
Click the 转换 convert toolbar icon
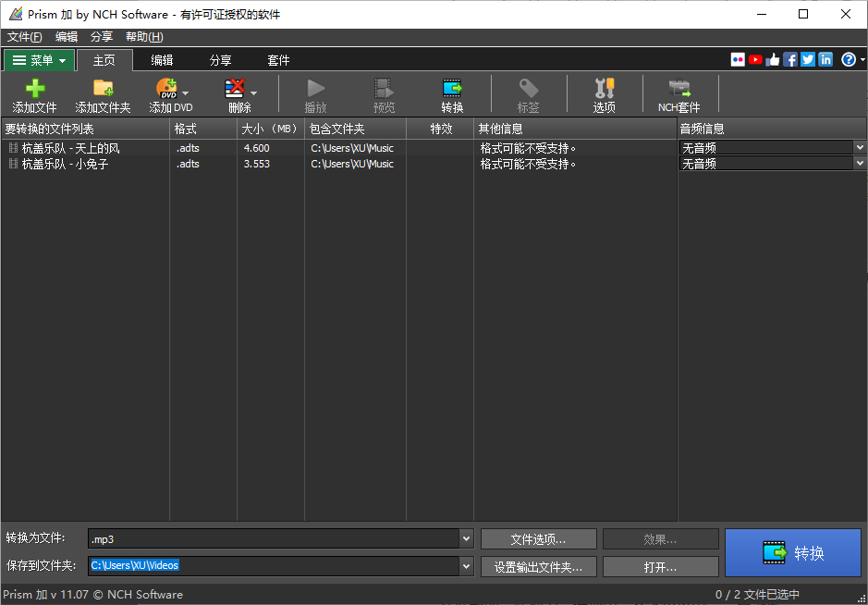click(451, 94)
